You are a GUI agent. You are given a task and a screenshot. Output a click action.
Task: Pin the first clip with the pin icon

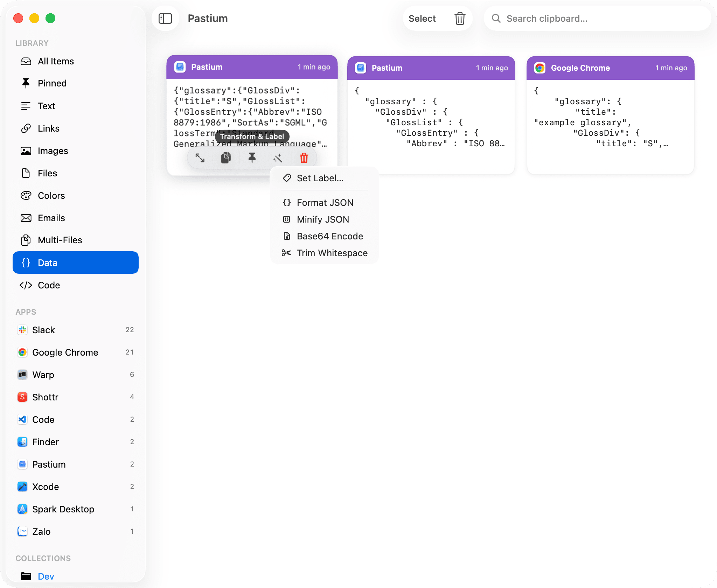(x=252, y=158)
